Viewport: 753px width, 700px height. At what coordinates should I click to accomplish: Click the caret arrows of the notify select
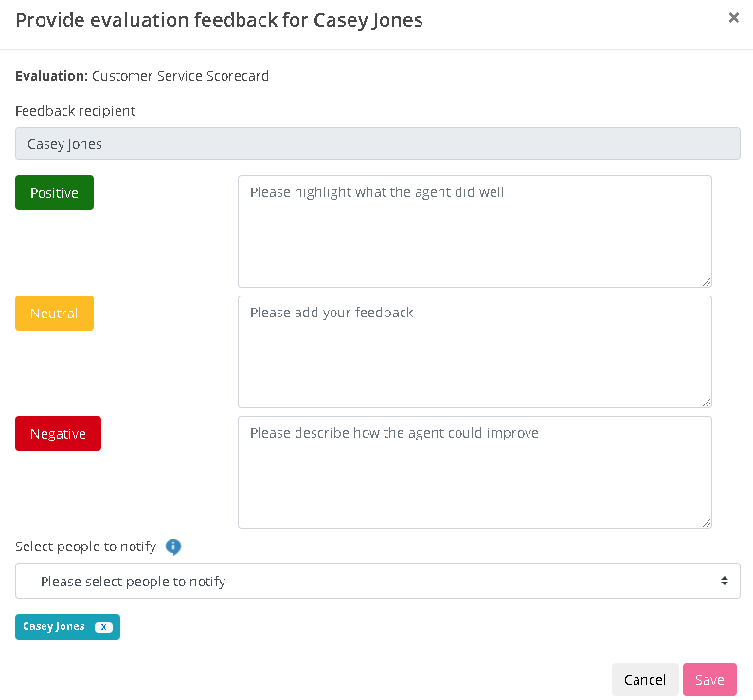point(725,581)
